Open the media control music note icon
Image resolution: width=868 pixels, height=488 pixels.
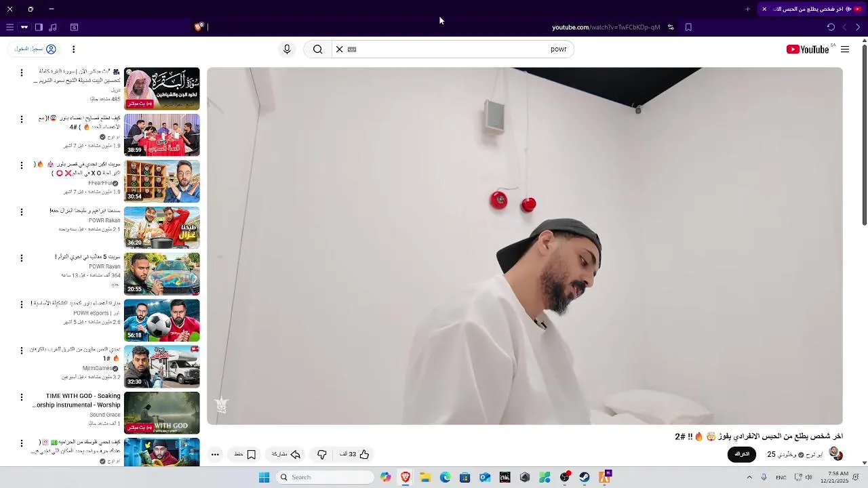[x=53, y=27]
